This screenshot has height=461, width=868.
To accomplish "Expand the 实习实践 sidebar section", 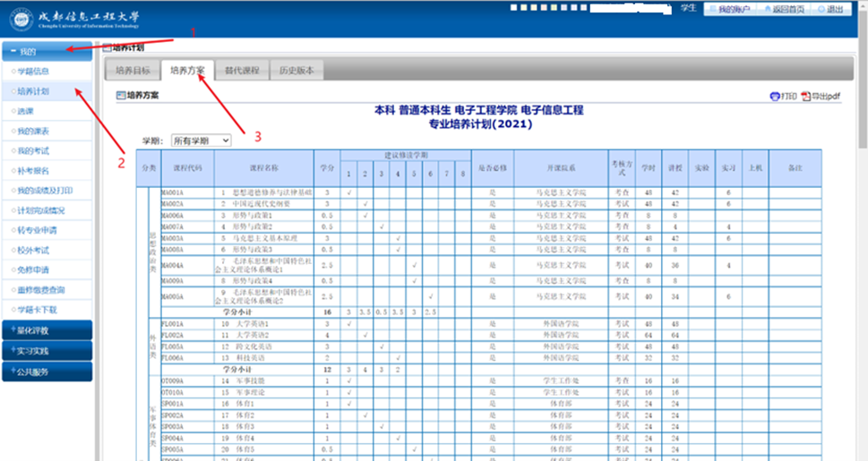I will 46,351.
